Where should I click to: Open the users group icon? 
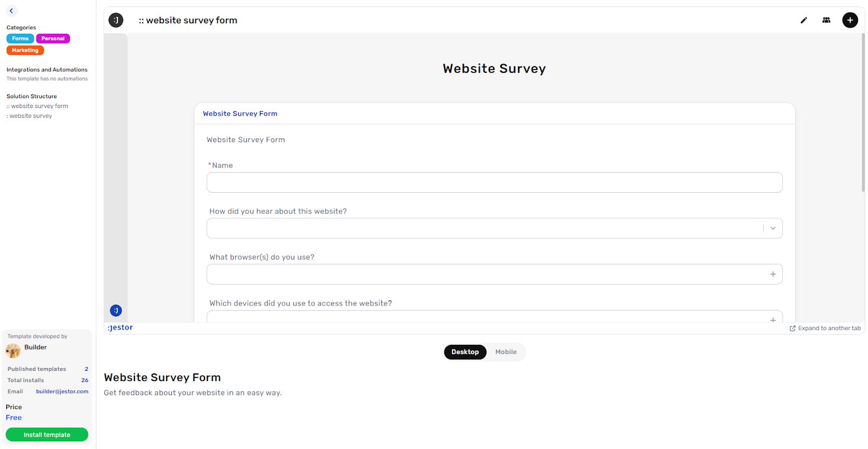tap(826, 20)
